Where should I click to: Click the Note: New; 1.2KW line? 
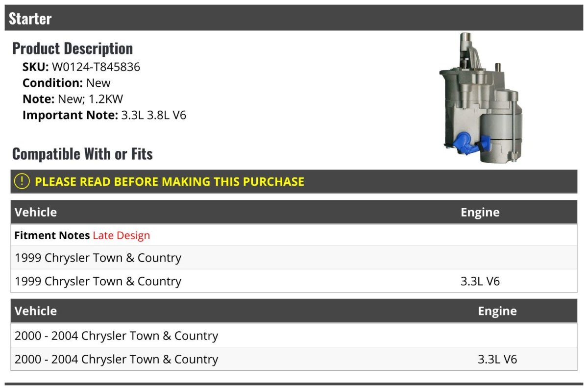(73, 99)
